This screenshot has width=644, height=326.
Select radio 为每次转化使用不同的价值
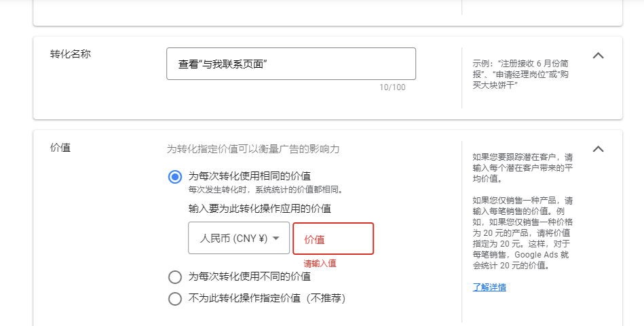175,277
